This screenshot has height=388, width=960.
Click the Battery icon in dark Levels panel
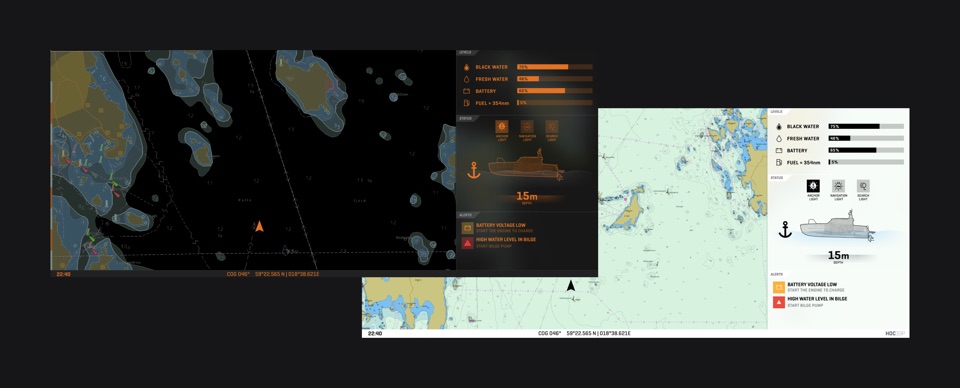point(466,91)
